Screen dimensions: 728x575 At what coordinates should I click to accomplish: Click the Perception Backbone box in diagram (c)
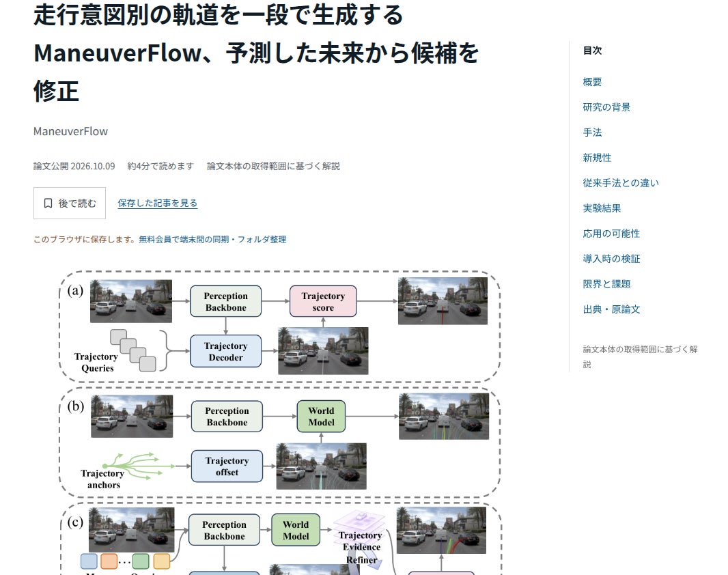pos(224,530)
